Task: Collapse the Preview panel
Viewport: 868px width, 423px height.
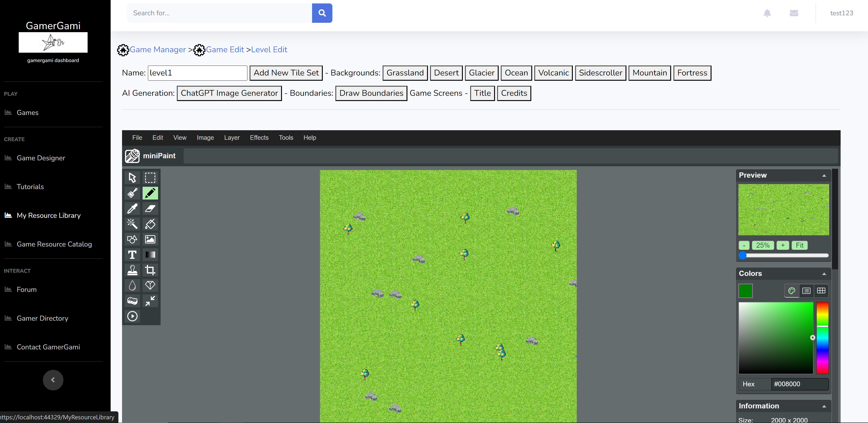Action: click(x=824, y=175)
